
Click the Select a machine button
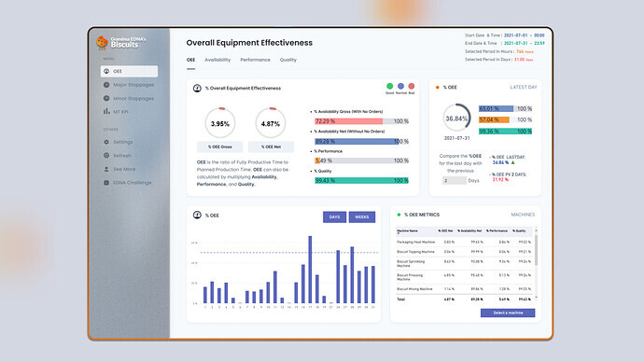click(508, 313)
